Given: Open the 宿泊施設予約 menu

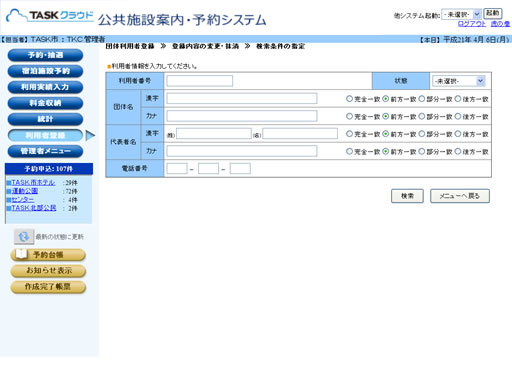Looking at the screenshot, I should point(45,71).
